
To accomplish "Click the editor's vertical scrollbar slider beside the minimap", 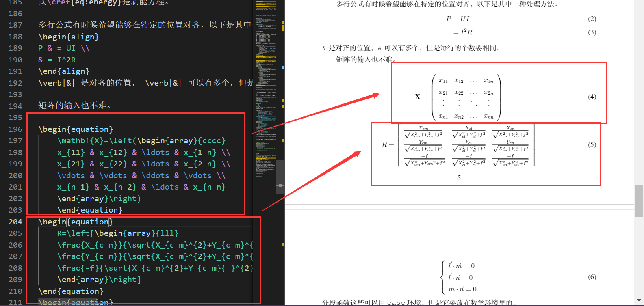I will point(280,177).
